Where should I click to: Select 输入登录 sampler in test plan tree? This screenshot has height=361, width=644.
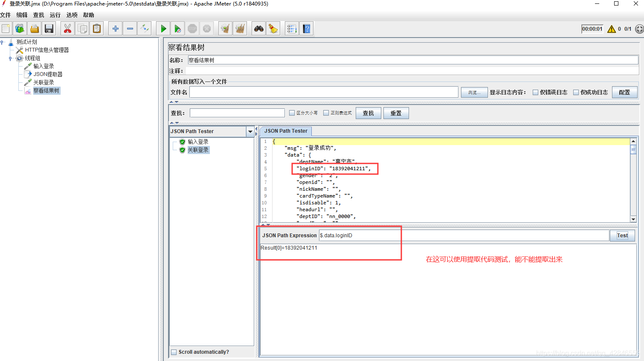[x=44, y=66]
